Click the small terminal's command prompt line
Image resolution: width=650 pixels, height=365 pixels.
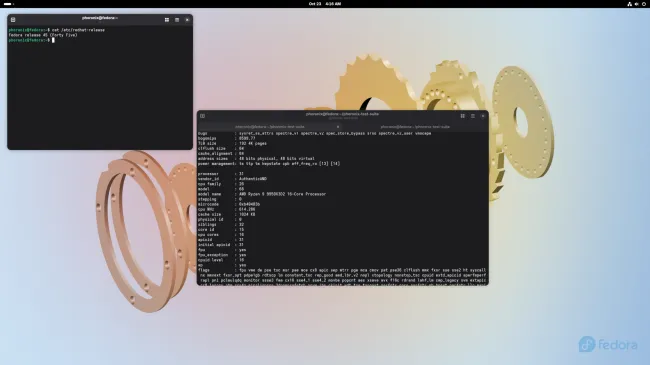32,40
